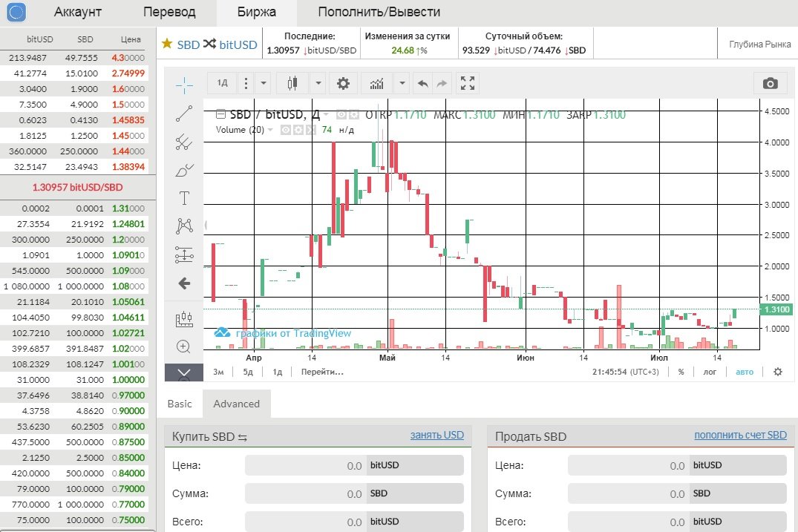Click the clock timezone 21:45:54 (UTC+3)
The height and width of the screenshot is (532, 798).
tap(625, 372)
